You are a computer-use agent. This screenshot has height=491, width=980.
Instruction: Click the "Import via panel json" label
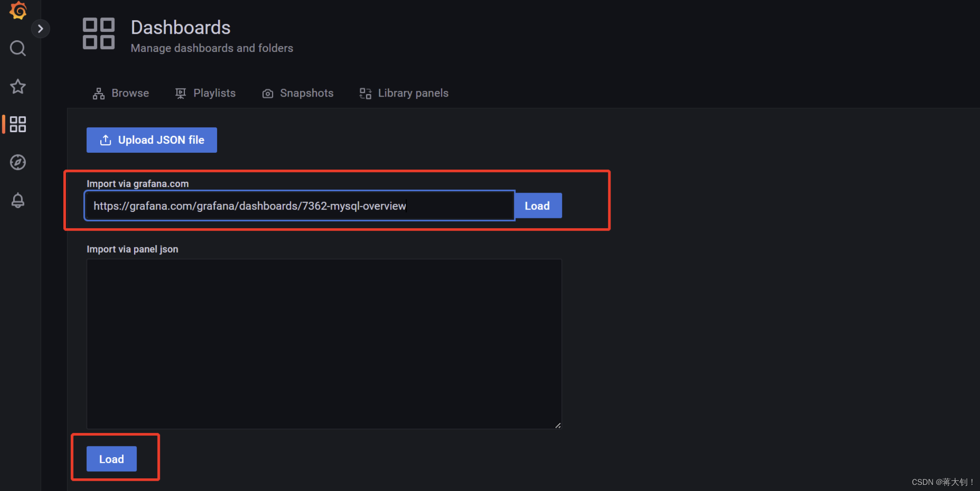coord(132,249)
